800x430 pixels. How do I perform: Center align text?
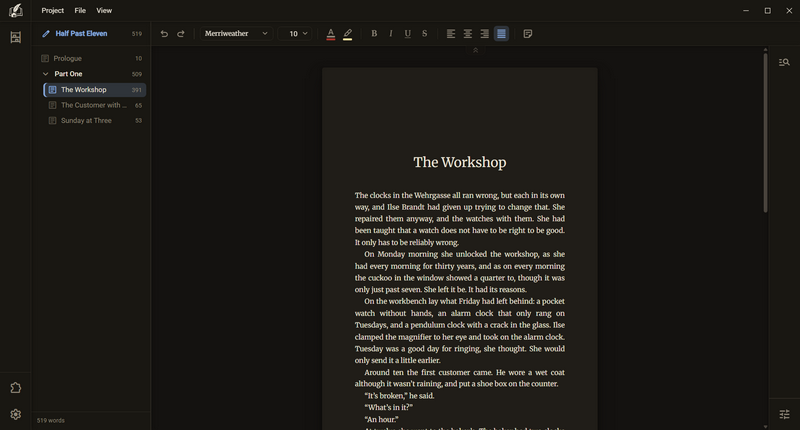pyautogui.click(x=468, y=34)
